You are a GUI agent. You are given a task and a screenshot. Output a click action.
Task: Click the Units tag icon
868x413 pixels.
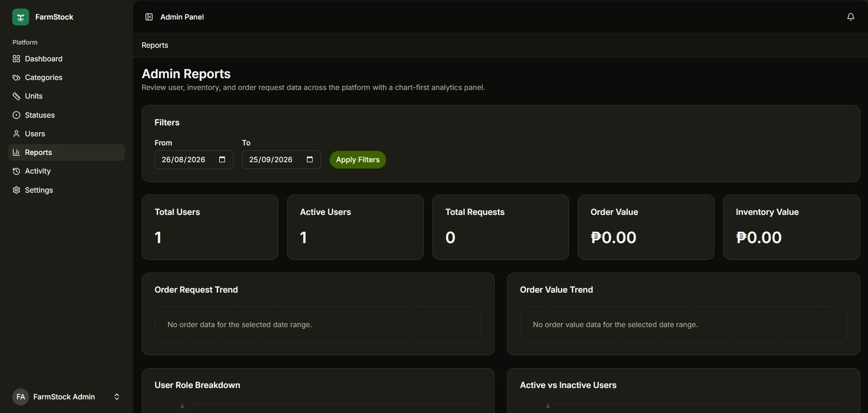[x=16, y=96]
